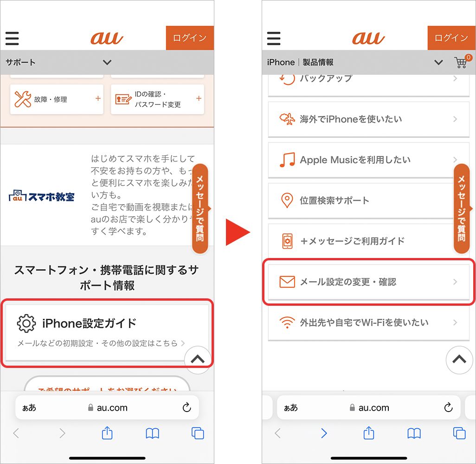The width and height of the screenshot is (476, 464).
Task: Expand iPhone 製品情報 dropdown chevron
Action: coord(438,63)
